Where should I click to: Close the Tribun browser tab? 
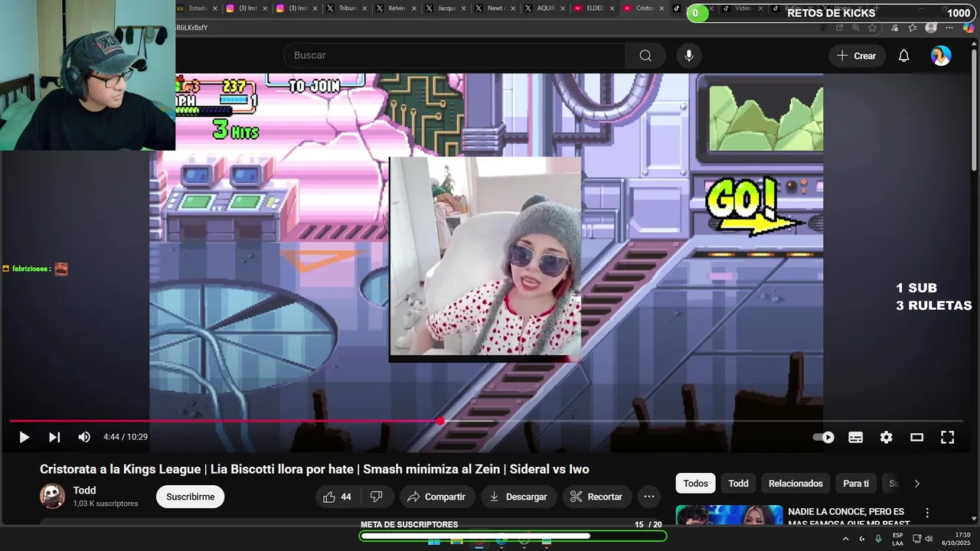click(x=365, y=8)
